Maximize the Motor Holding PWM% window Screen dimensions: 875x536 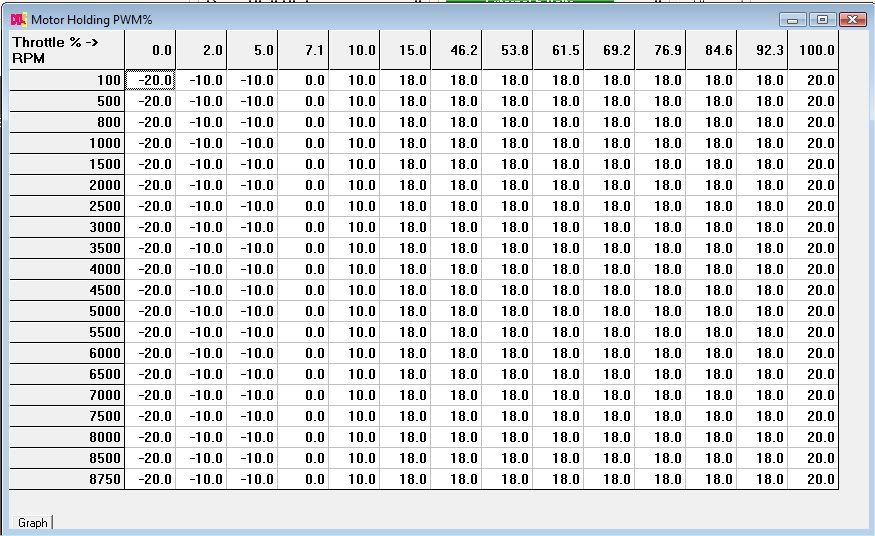tap(823, 19)
